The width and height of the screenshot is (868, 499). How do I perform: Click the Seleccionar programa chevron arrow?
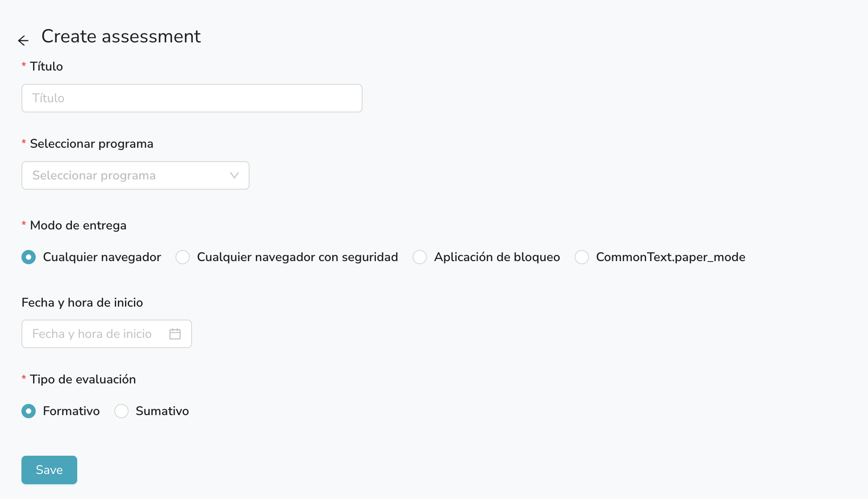[x=234, y=175]
